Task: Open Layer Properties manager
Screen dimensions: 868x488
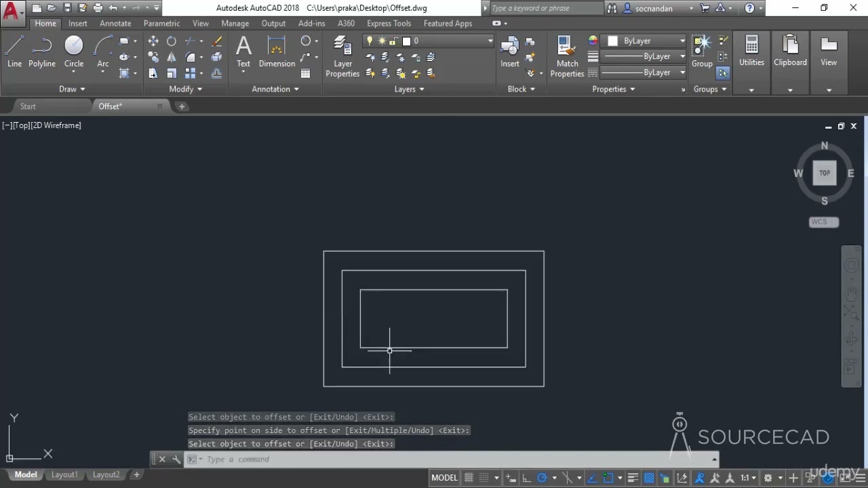Action: pyautogui.click(x=342, y=57)
